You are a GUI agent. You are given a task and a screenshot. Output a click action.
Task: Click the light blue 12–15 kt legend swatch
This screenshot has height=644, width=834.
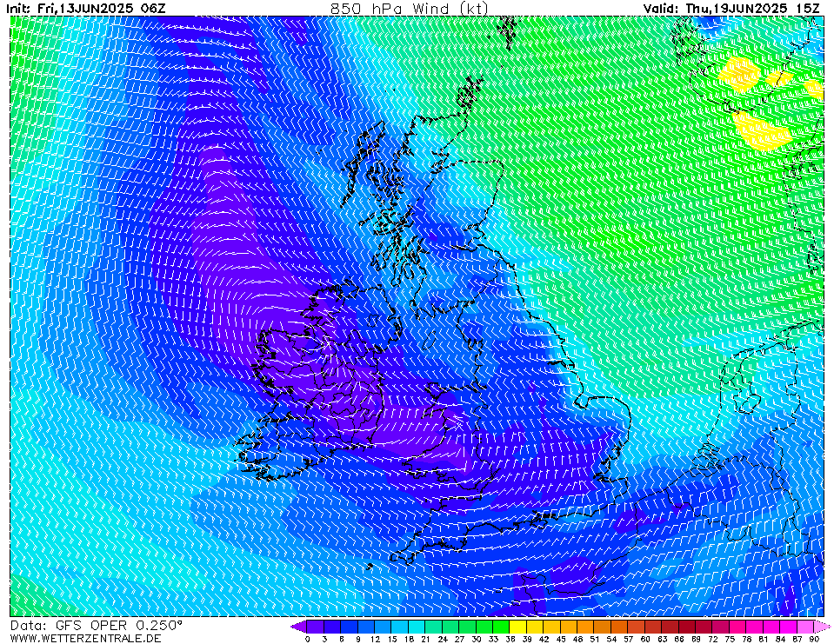(x=383, y=626)
